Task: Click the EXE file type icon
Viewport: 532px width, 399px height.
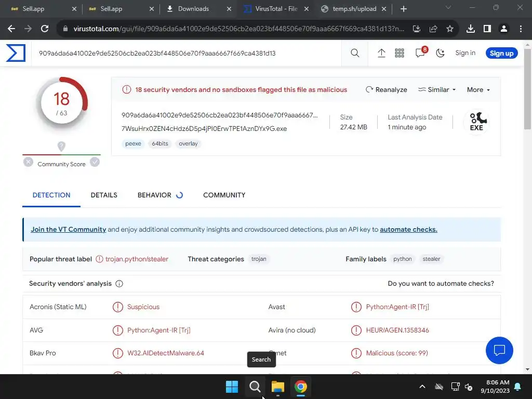Action: pyautogui.click(x=477, y=122)
